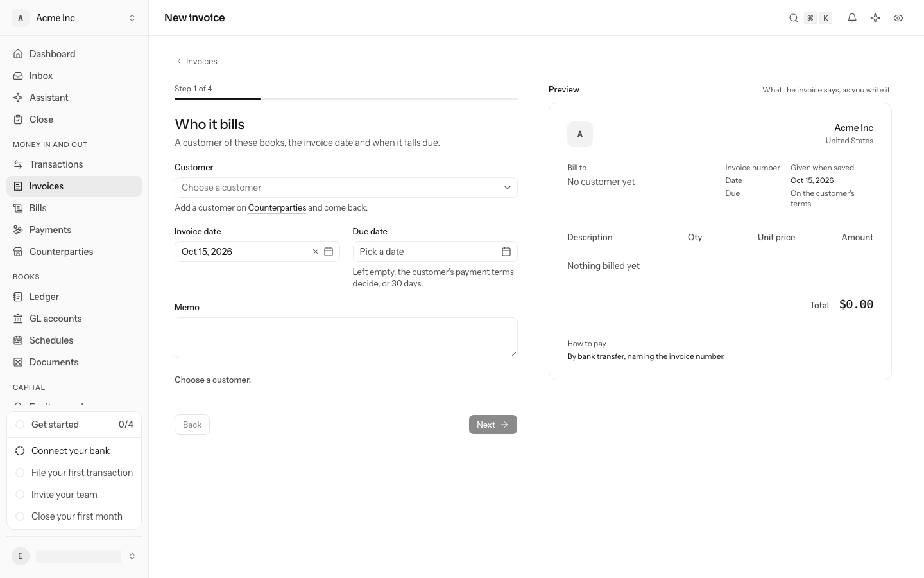
Task: Click the Counterparties store icon
Action: [x=18, y=252]
